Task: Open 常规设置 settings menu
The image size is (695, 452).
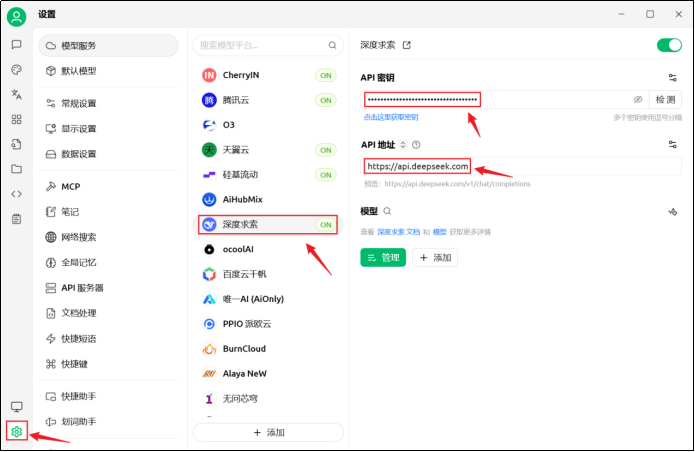Action: pyautogui.click(x=109, y=103)
